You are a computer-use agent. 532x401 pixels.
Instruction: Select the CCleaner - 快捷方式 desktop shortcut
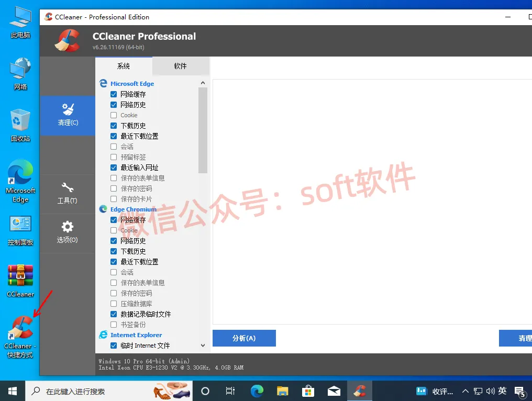click(x=20, y=337)
